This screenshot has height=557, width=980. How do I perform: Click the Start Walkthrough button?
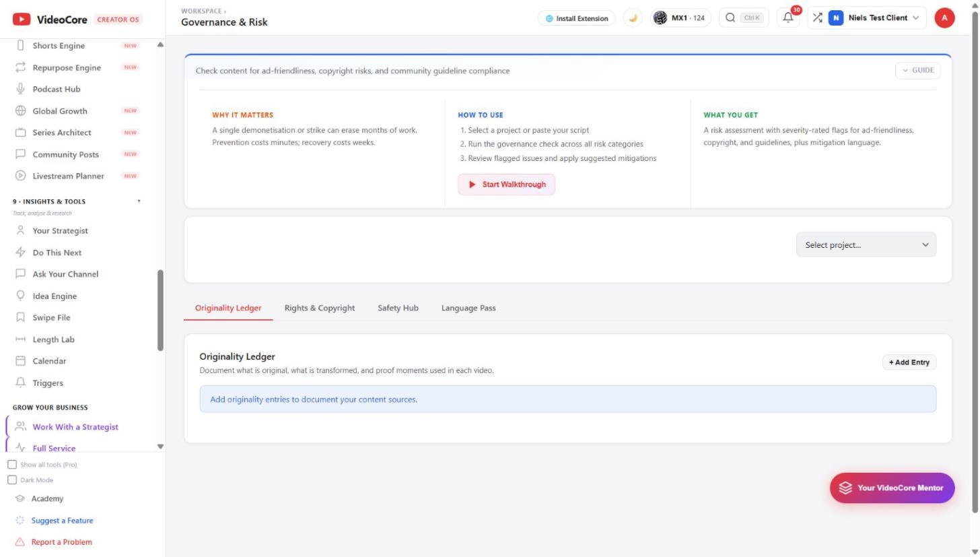click(507, 185)
